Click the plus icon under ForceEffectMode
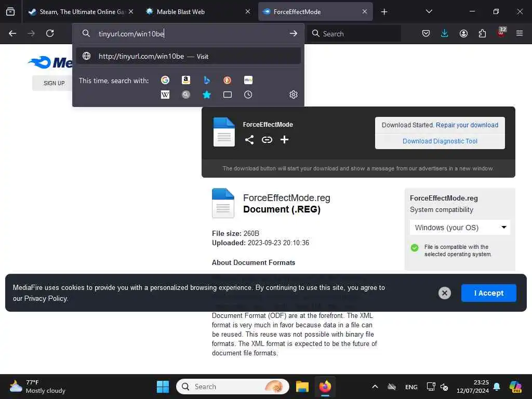 (x=284, y=140)
